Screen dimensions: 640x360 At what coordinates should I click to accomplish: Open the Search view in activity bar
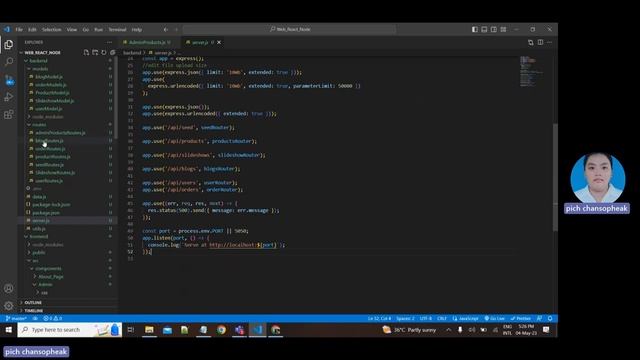click(9, 62)
